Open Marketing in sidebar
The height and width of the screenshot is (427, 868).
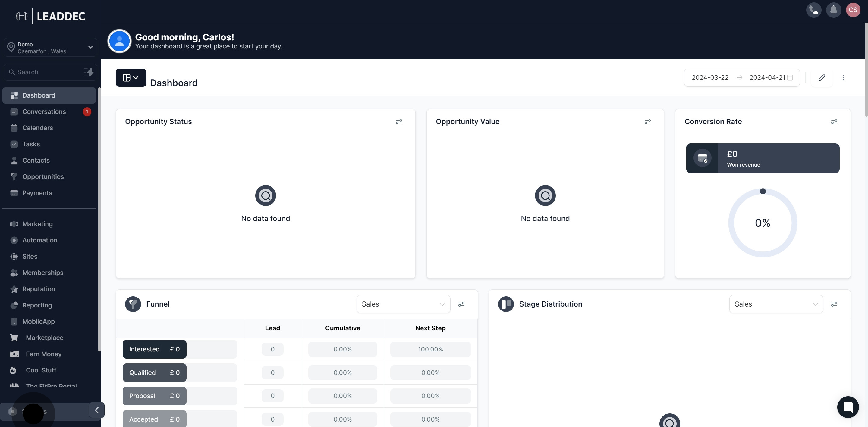coord(49,224)
